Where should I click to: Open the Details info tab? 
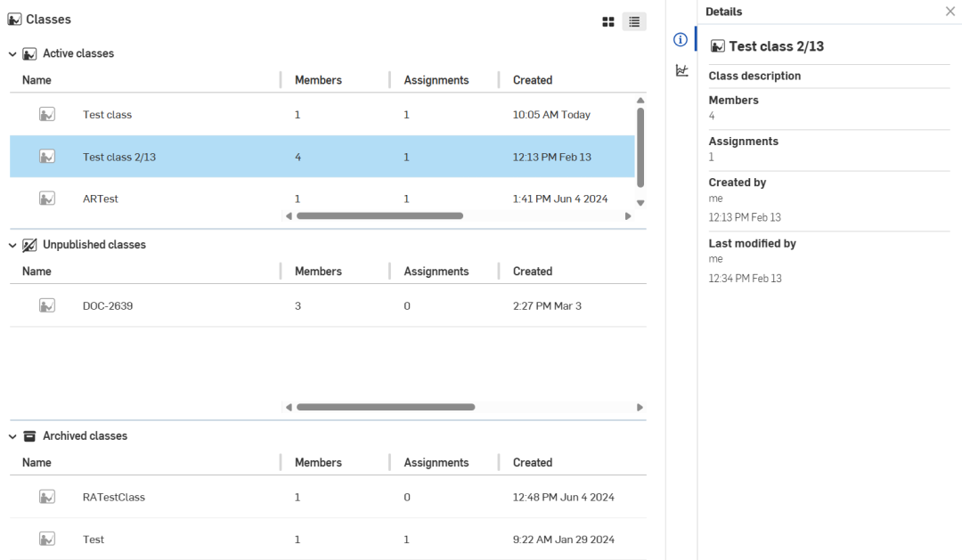point(681,39)
